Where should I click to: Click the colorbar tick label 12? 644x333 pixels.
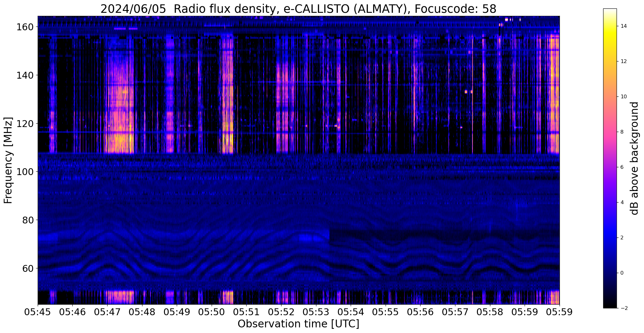pos(624,61)
